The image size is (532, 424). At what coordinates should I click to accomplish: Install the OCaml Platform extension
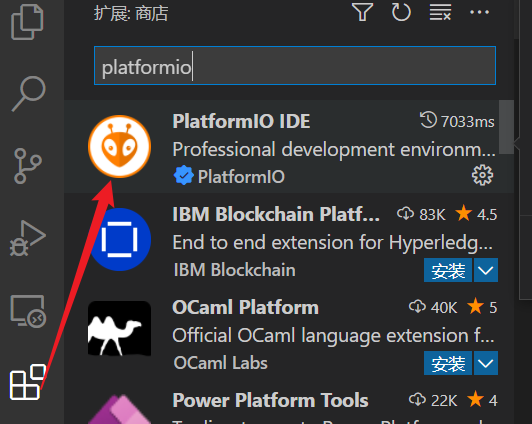448,363
